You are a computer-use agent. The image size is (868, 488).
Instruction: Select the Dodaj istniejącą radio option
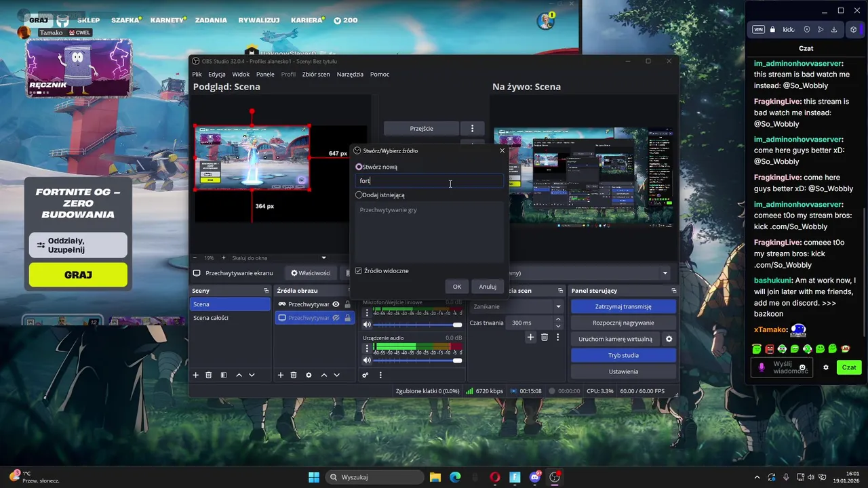[x=359, y=195]
